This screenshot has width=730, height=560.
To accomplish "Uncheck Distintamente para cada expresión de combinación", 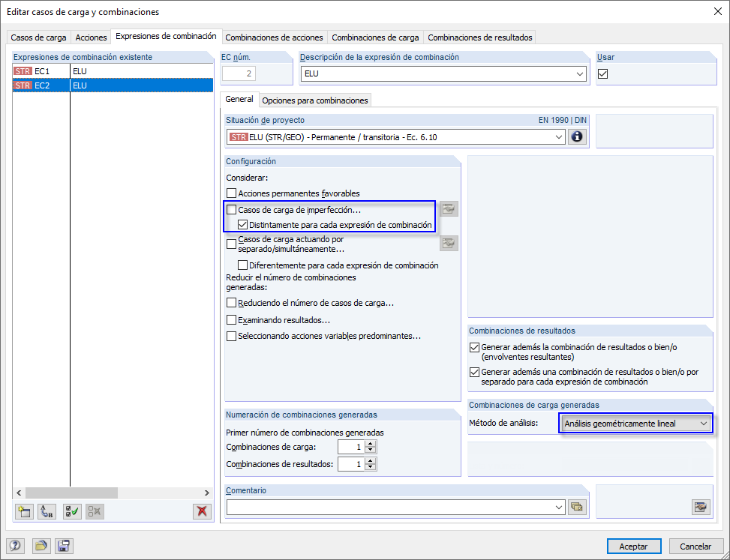I will (x=242, y=225).
